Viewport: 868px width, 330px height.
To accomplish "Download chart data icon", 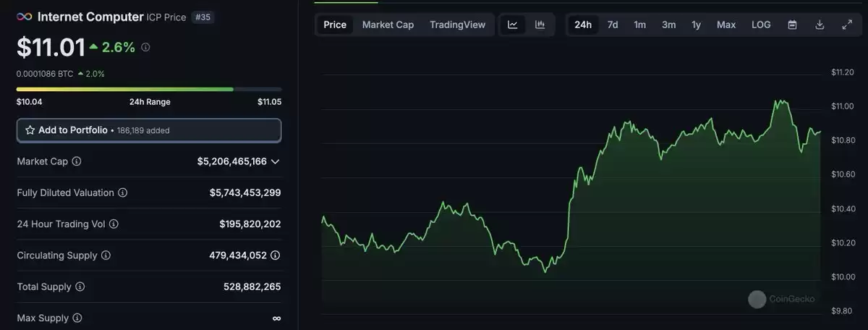I will pyautogui.click(x=820, y=25).
